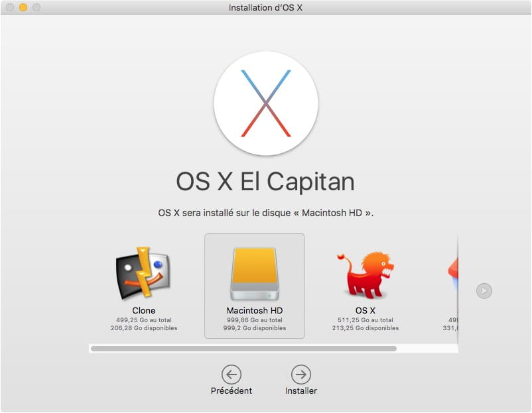Click "213,25 Go disponibles" text
Image resolution: width=532 pixels, height=413 pixels.
tap(365, 328)
